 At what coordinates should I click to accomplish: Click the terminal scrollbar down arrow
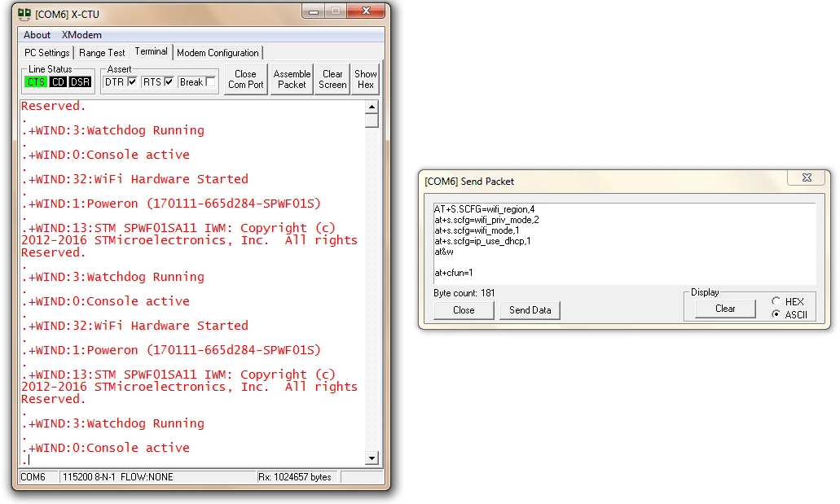click(372, 458)
